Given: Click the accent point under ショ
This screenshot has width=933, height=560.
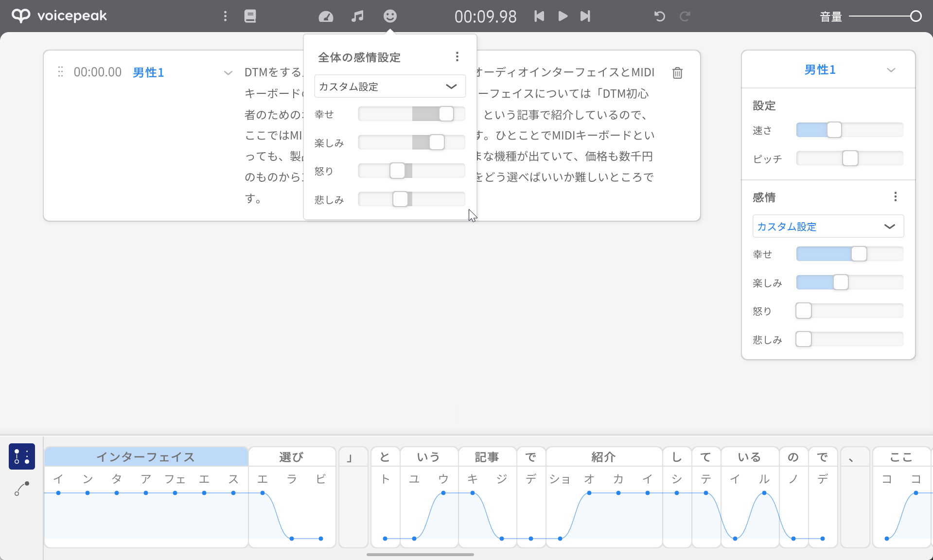Looking at the screenshot, I should pos(560,539).
